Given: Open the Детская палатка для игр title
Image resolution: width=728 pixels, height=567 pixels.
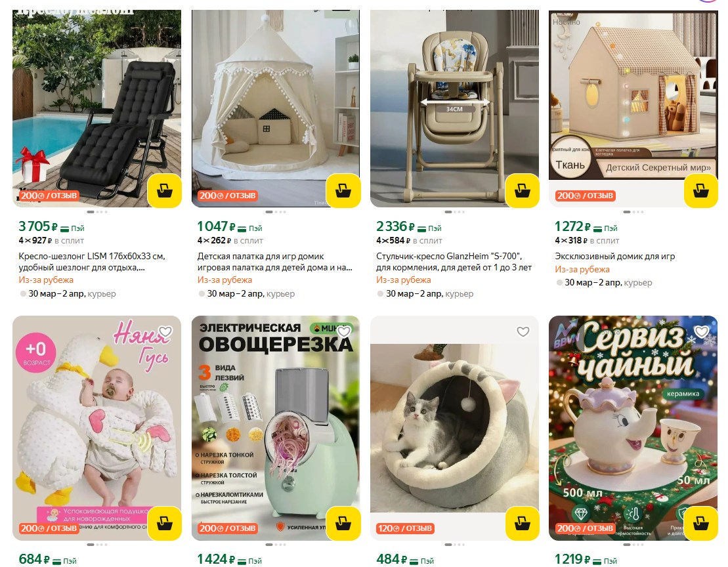Looking at the screenshot, I should 274,262.
